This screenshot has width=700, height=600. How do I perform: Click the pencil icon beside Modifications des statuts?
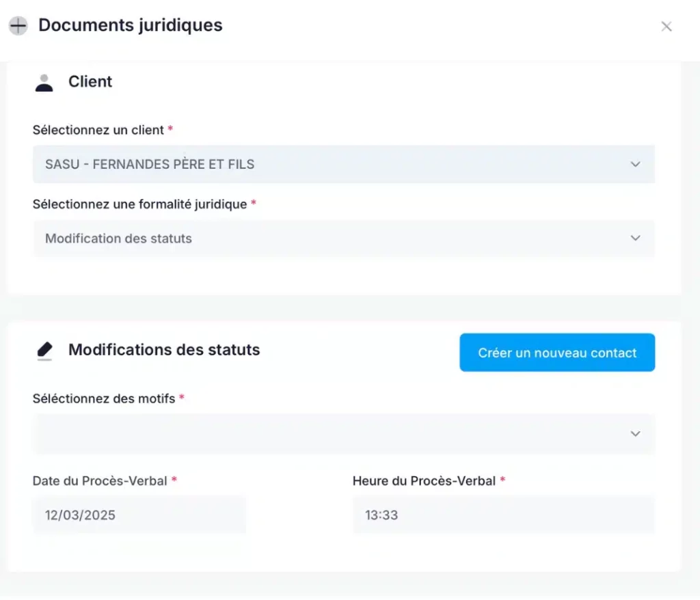44,350
